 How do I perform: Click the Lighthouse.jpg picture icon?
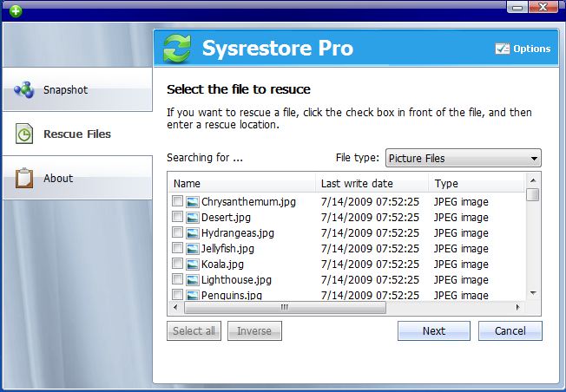(x=193, y=280)
